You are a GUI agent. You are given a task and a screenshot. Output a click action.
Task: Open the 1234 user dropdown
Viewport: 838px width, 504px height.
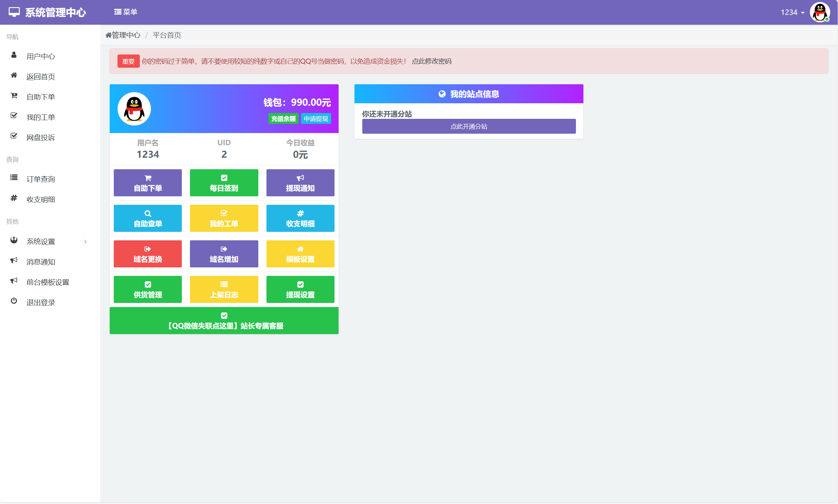click(792, 13)
